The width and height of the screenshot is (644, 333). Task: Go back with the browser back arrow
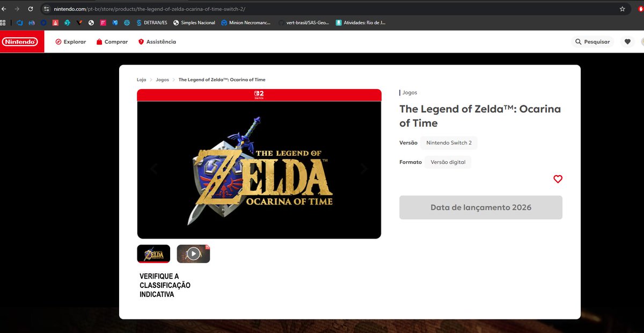coord(4,9)
